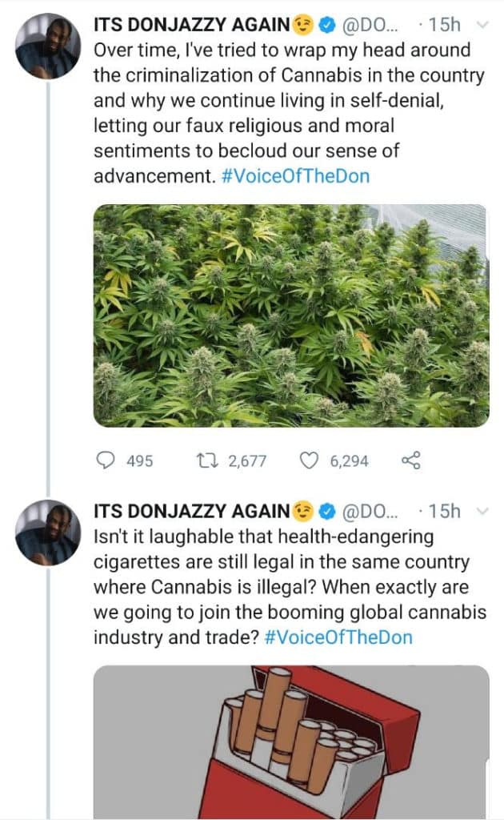The image size is (504, 820).
Task: Click the verified badge on the first tweet
Action: (326, 26)
